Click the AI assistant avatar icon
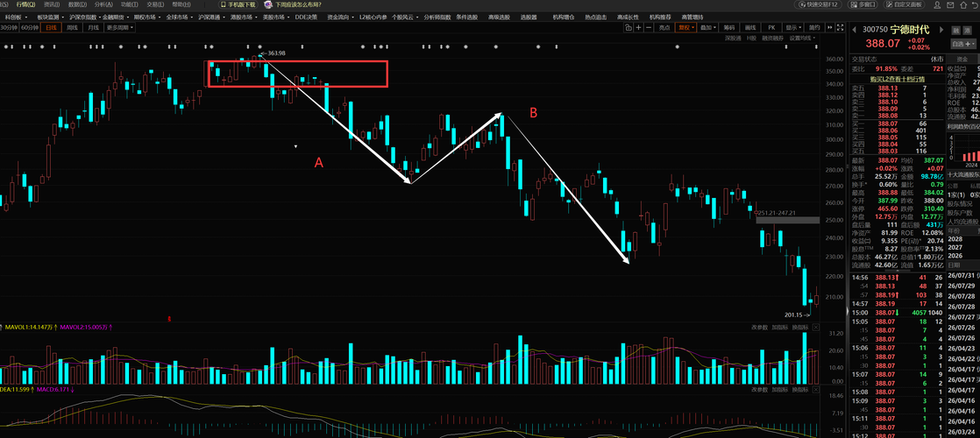 tap(268, 4)
